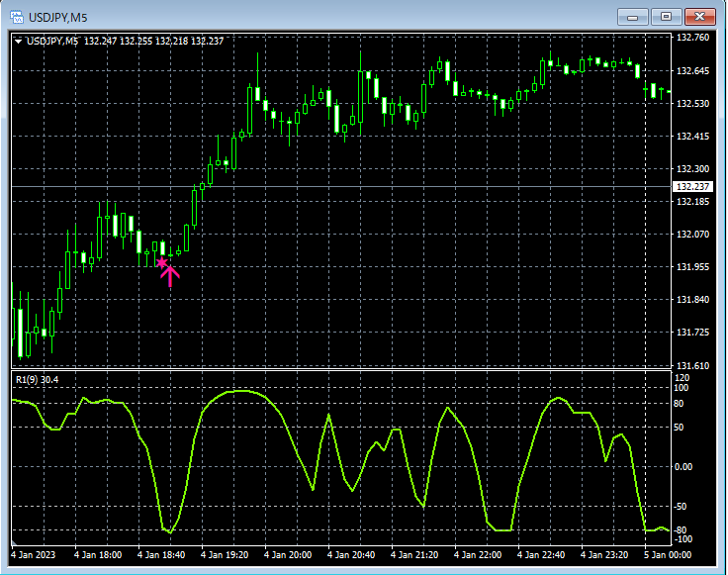Click the 4 Jan 22:40 time label

(x=541, y=555)
